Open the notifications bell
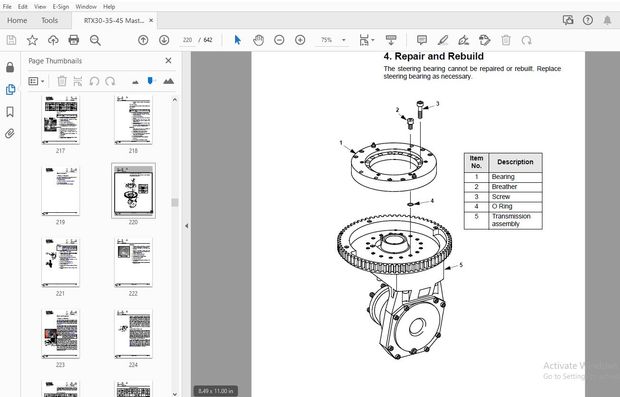620x397 pixels. coord(607,20)
